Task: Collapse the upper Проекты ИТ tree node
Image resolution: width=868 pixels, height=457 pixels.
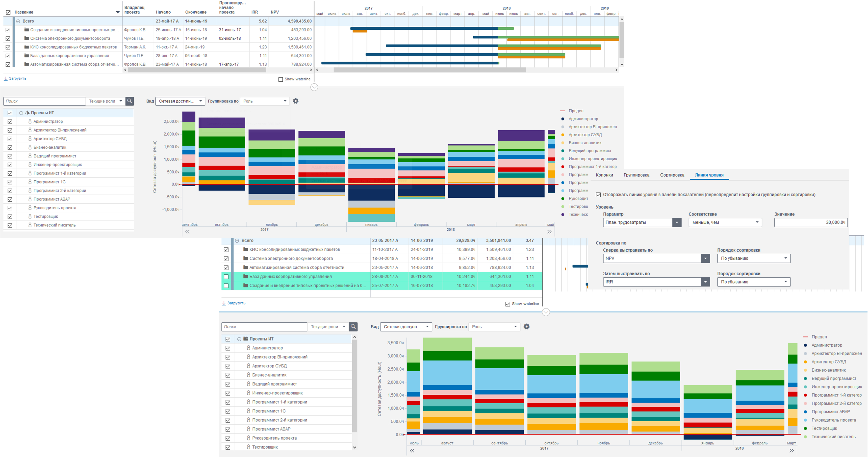Action: pyautogui.click(x=21, y=113)
